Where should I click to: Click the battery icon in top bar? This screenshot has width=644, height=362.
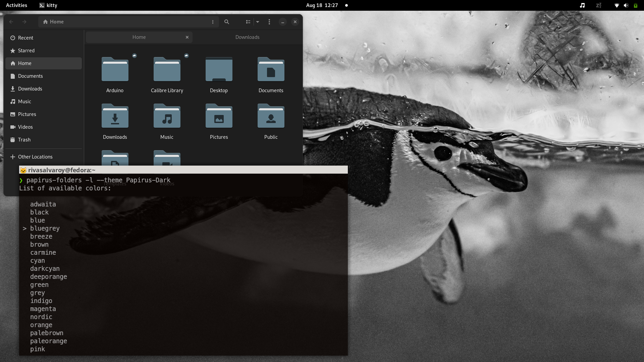tap(635, 5)
